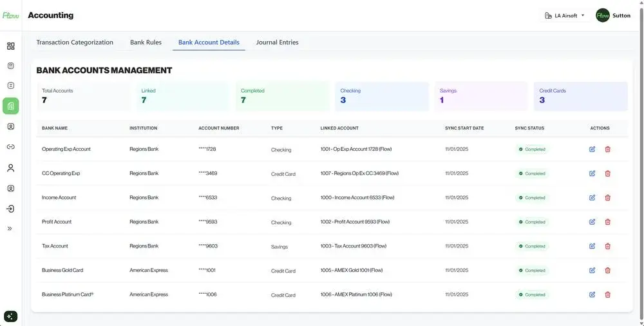Screen dimensions: 644x326
Task: Edit the Profit Account row
Action: [x=592, y=222]
